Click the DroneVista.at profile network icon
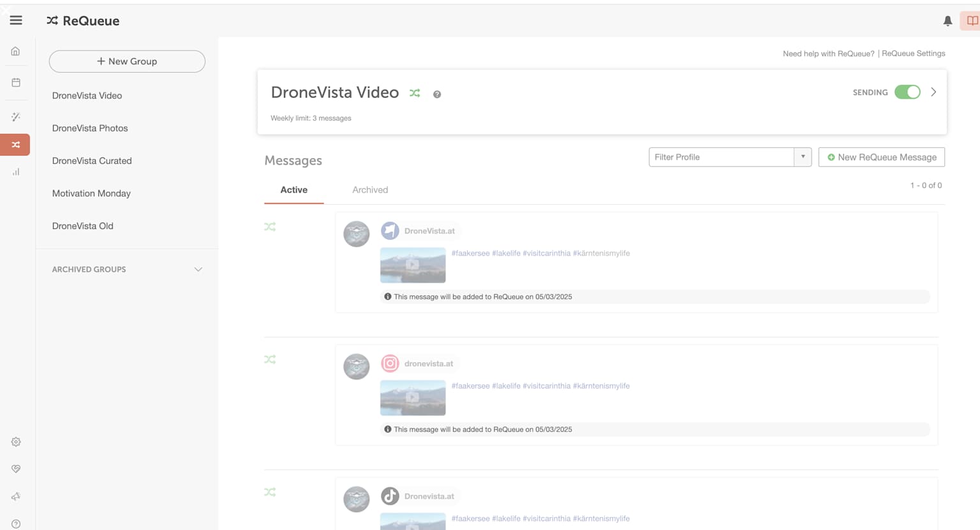This screenshot has height=530, width=980. pyautogui.click(x=390, y=231)
